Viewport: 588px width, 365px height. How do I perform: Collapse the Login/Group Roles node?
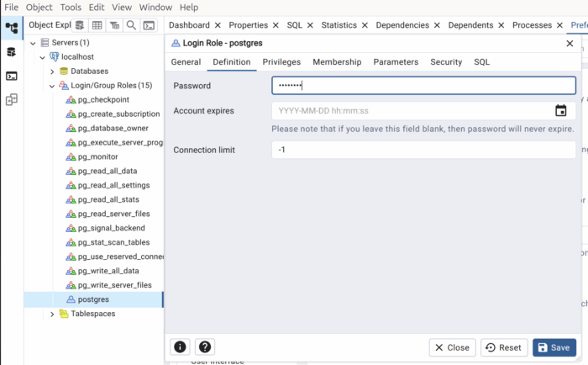coord(52,86)
